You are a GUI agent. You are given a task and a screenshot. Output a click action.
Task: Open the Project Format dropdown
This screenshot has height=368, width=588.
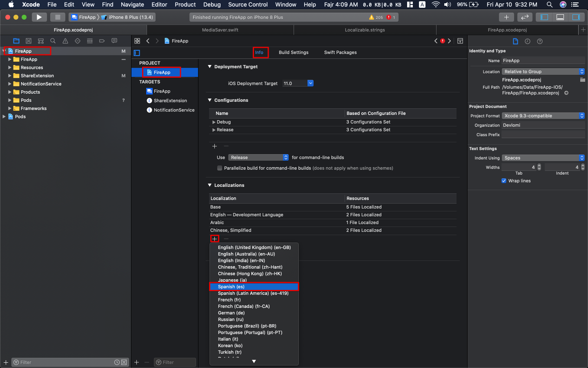543,116
